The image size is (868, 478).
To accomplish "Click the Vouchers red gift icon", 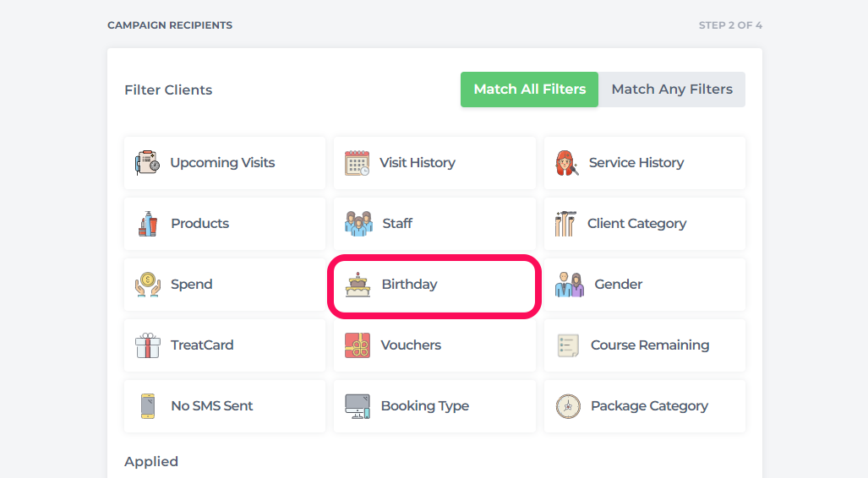I will (x=358, y=345).
